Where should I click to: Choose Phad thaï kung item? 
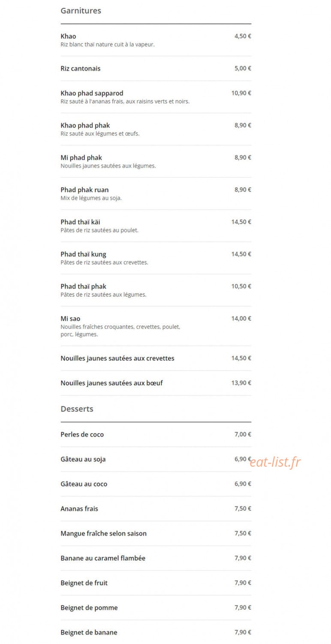coord(156,258)
